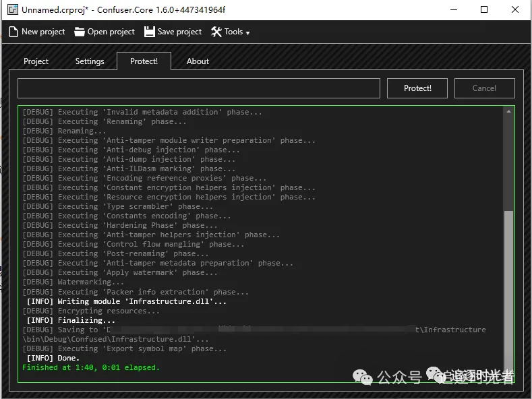Focus the empty text field beside Protect!
Viewport: 532px width, 399px height.
coord(198,88)
